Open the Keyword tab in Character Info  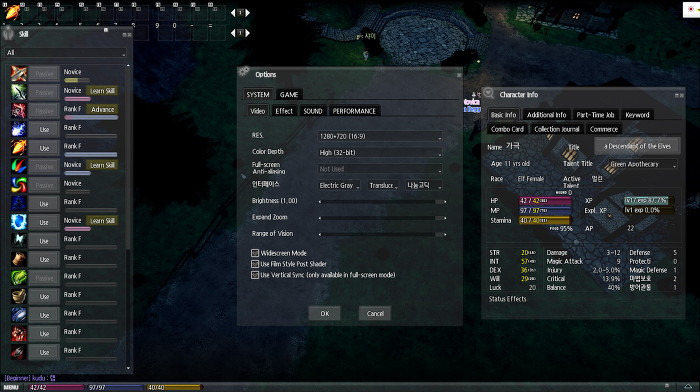pyautogui.click(x=637, y=115)
